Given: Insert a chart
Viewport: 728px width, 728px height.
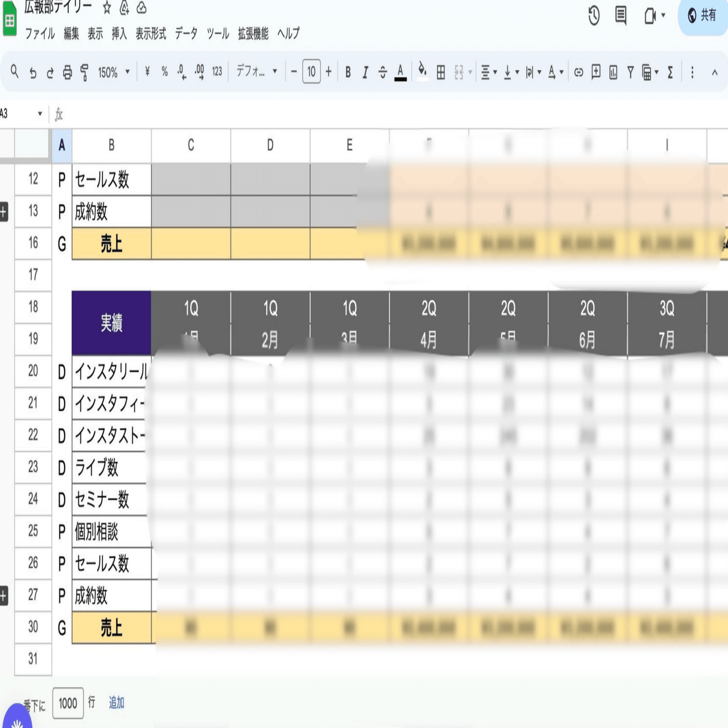Looking at the screenshot, I should pos(613,72).
